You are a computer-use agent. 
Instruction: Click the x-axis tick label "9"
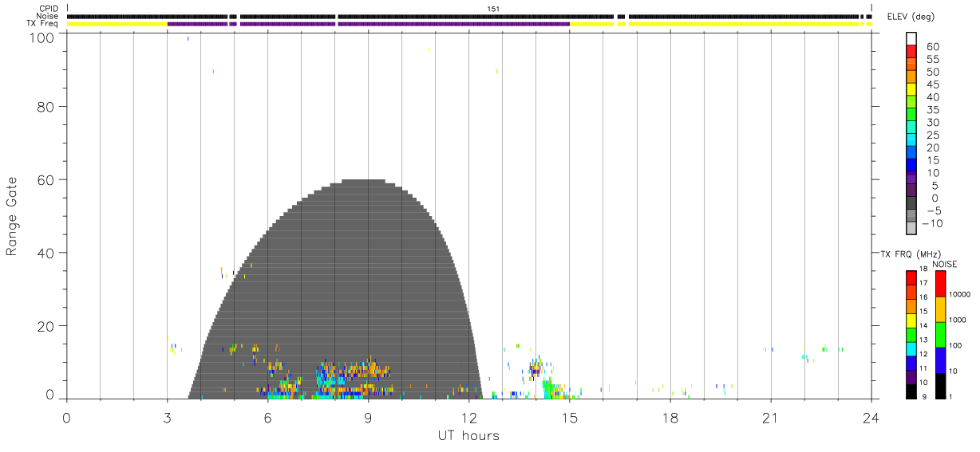[368, 418]
